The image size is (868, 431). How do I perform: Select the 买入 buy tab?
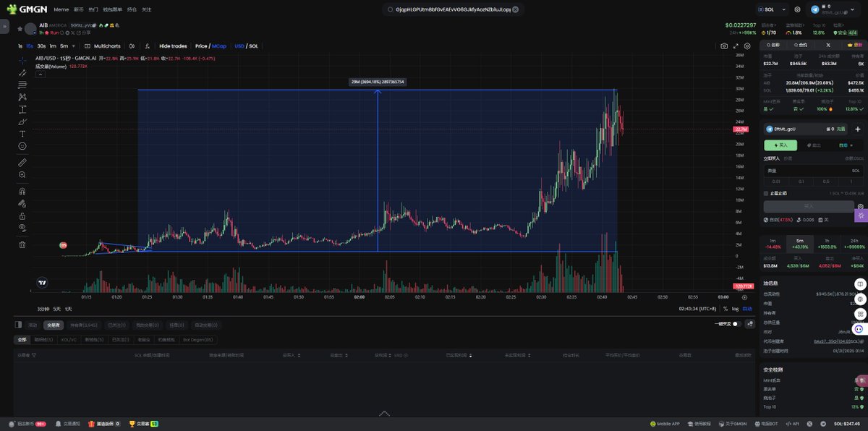(780, 145)
